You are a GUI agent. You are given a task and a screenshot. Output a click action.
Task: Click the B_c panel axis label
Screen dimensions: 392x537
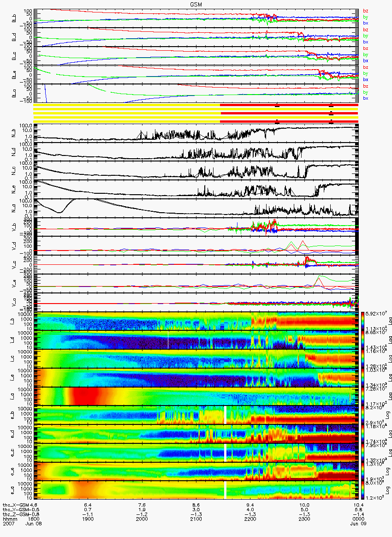(14, 56)
